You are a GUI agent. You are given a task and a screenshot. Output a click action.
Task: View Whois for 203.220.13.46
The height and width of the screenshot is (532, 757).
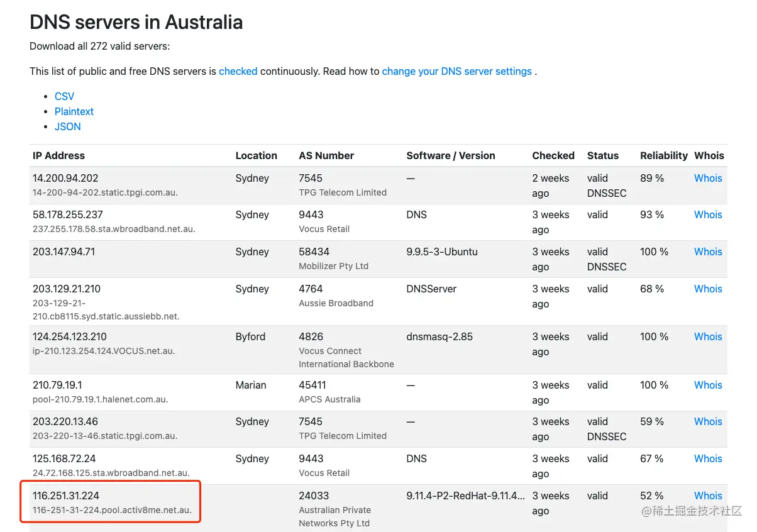tap(708, 421)
